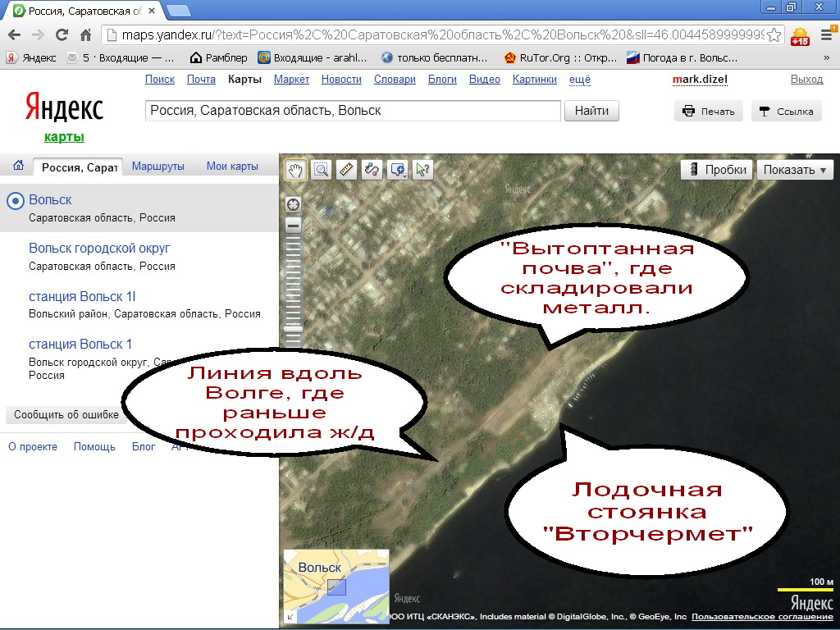Open 'станция Вольск 1' result

(x=80, y=344)
